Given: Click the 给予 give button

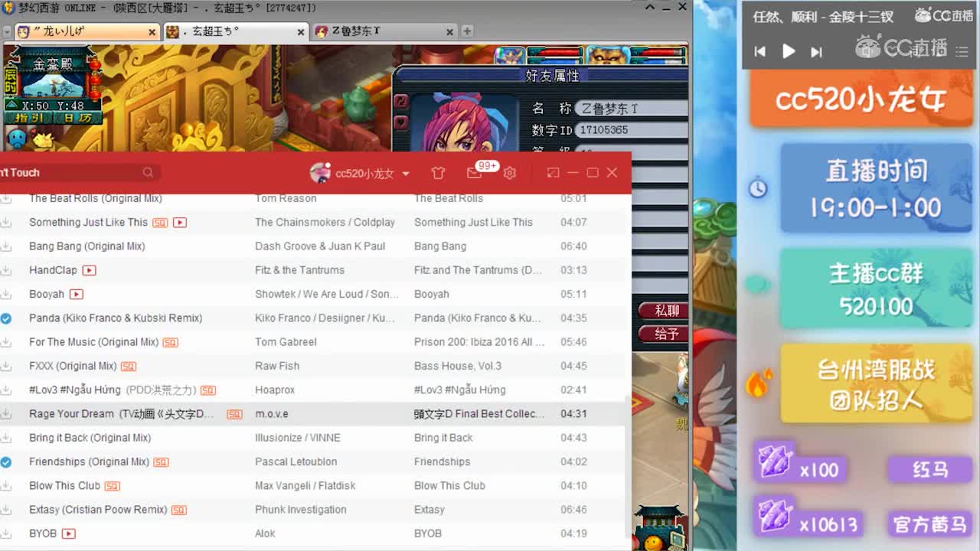Looking at the screenshot, I should 664,334.
